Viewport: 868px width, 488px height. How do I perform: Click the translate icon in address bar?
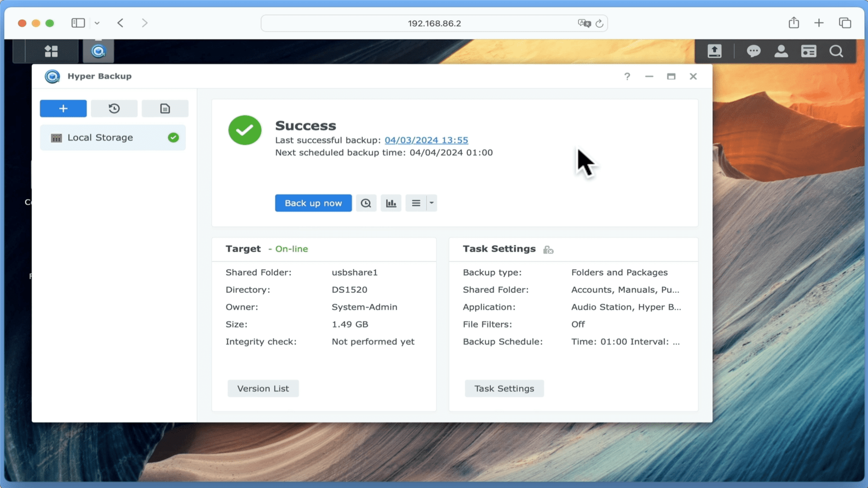(584, 23)
